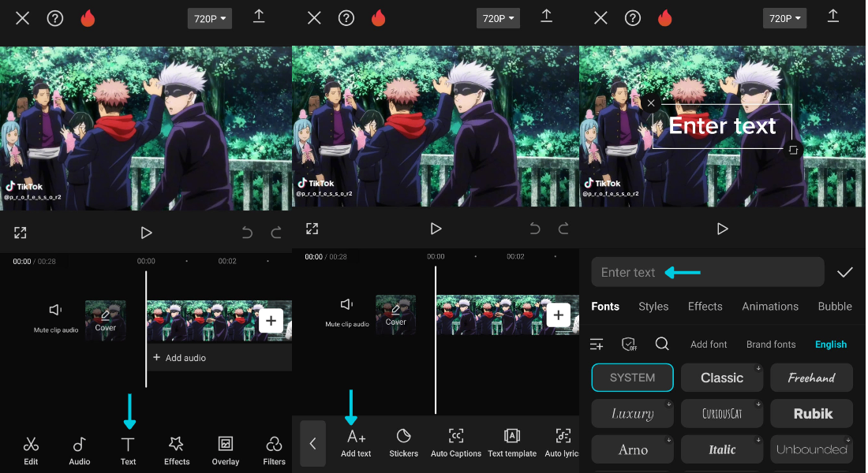Confirm text with the checkmark
Viewport: 868px width, 473px height.
(x=845, y=272)
